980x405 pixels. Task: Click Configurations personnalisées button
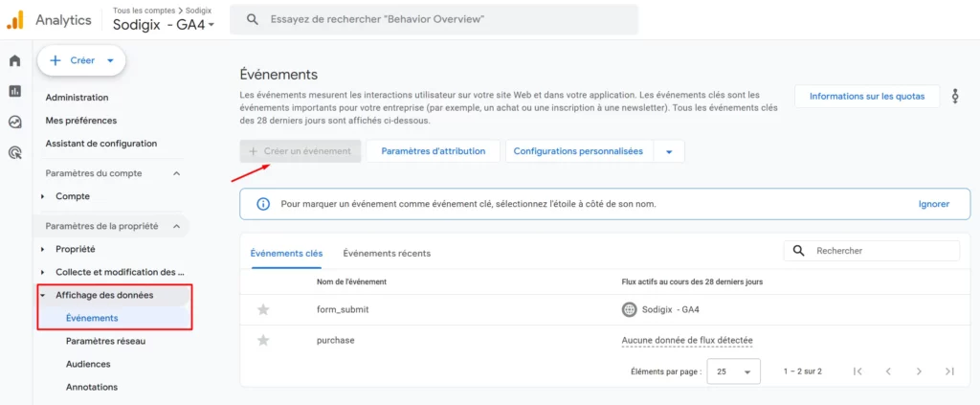pyautogui.click(x=579, y=151)
